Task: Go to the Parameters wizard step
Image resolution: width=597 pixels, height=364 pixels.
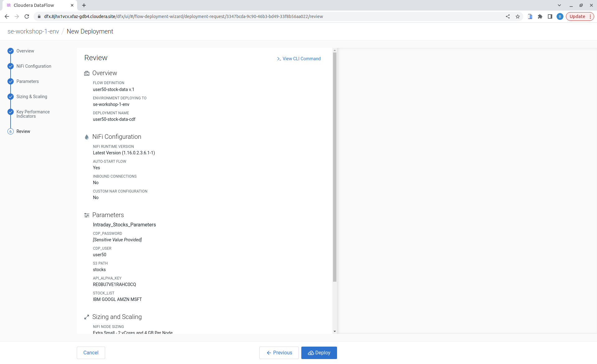Action: click(28, 81)
